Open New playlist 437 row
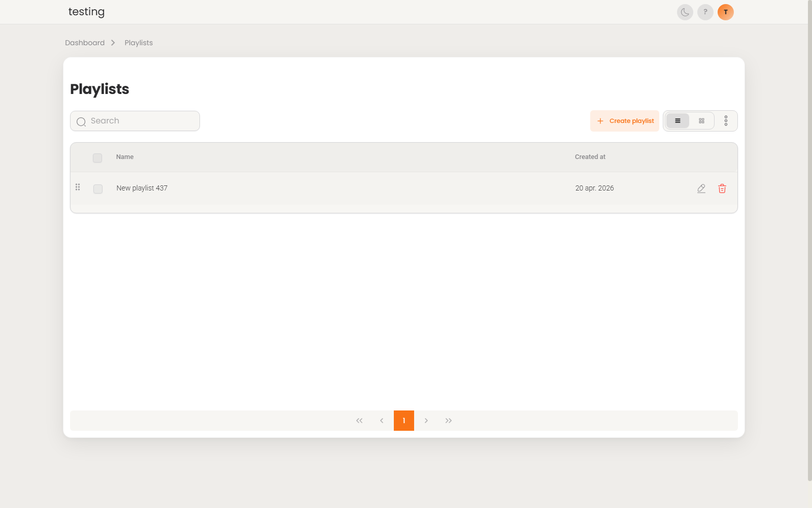 point(404,188)
